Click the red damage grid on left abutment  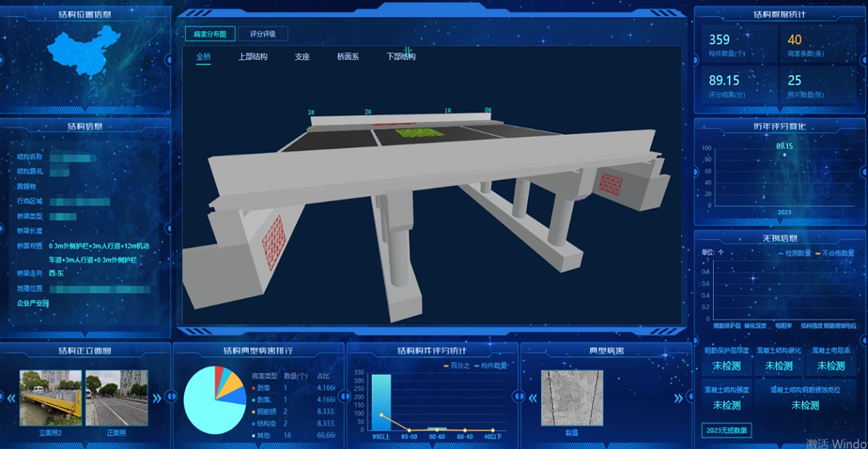[x=273, y=242]
